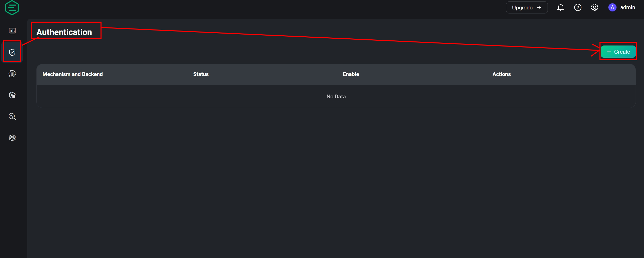
Task: Select the Access Control shield icon
Action: coord(12,52)
